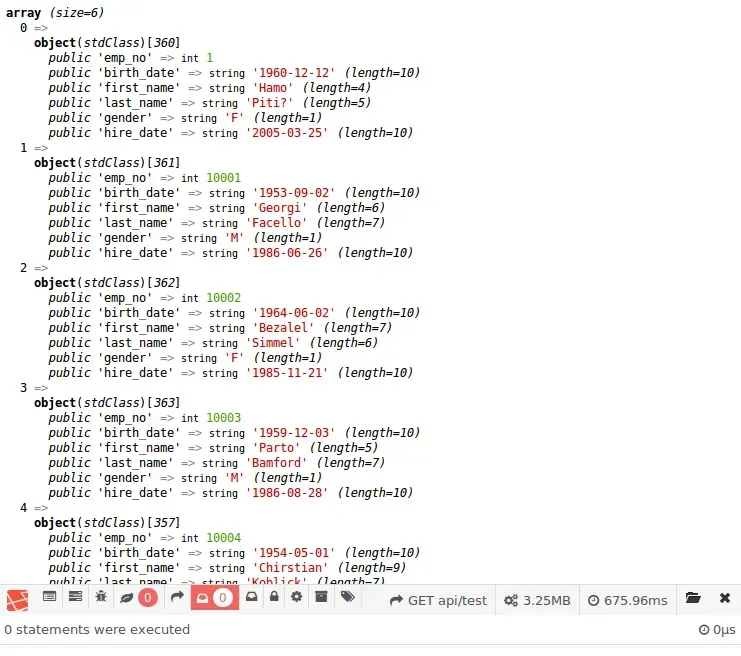The image size is (741, 656).
Task: Click the 3.25MB memory usage indicator
Action: coord(537,600)
